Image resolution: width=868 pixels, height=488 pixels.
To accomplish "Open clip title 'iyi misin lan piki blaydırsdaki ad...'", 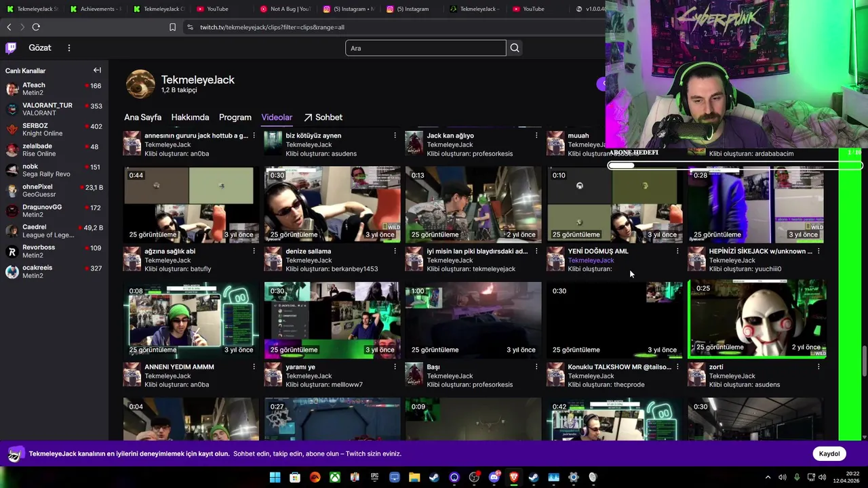I will point(477,251).
